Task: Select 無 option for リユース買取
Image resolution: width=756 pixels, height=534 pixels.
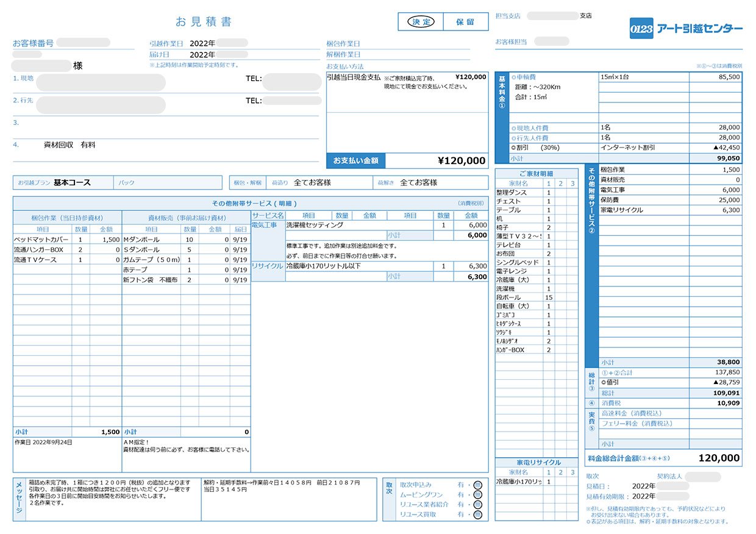Action: (477, 514)
